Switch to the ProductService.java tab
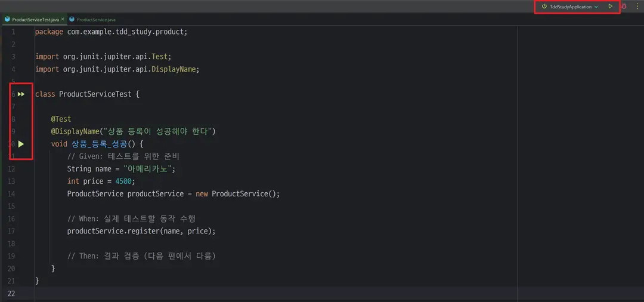 pyautogui.click(x=95, y=20)
